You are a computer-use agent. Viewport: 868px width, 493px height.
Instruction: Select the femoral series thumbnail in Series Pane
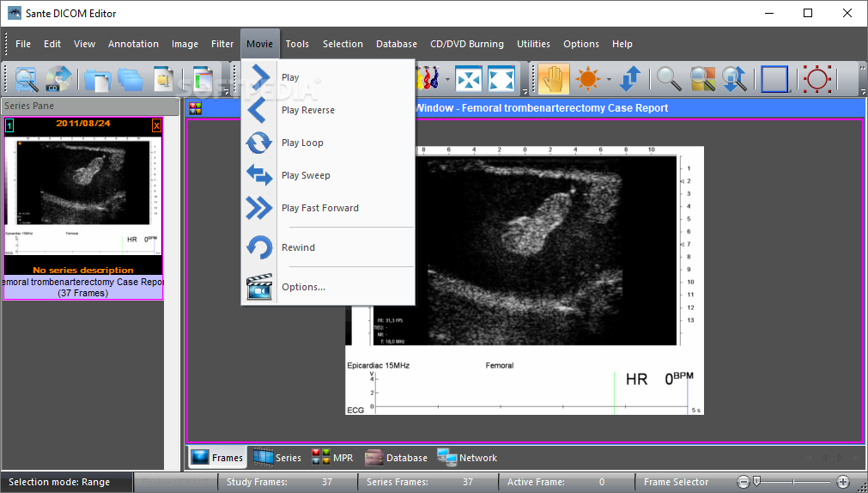tap(83, 208)
